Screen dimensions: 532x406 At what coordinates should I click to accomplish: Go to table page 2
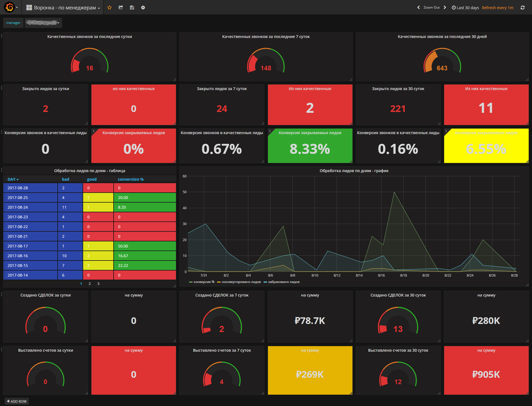(89, 284)
